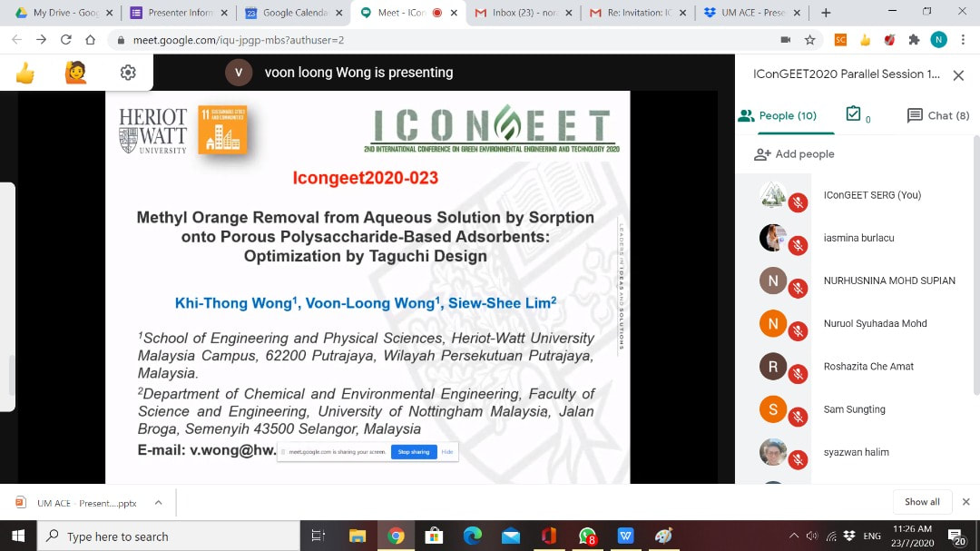Viewport: 980px width, 551px height.
Task: Click the Stop sharing button
Action: [x=414, y=452]
